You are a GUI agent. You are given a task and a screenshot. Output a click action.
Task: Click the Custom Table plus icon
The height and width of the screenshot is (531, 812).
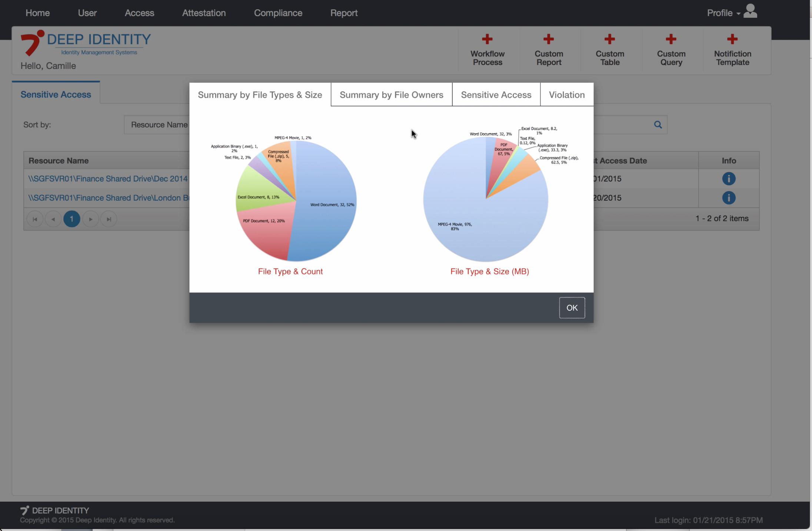[610, 39]
